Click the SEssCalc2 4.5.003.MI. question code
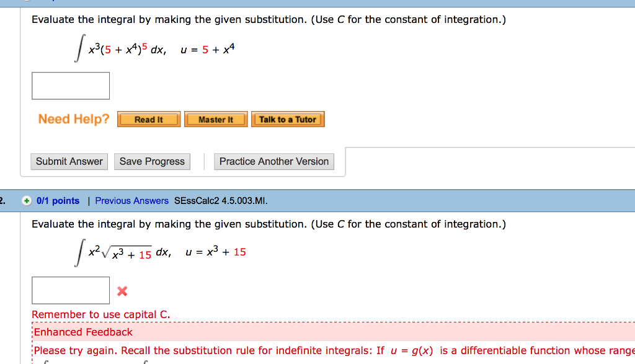The width and height of the screenshot is (635, 364). coord(221,201)
